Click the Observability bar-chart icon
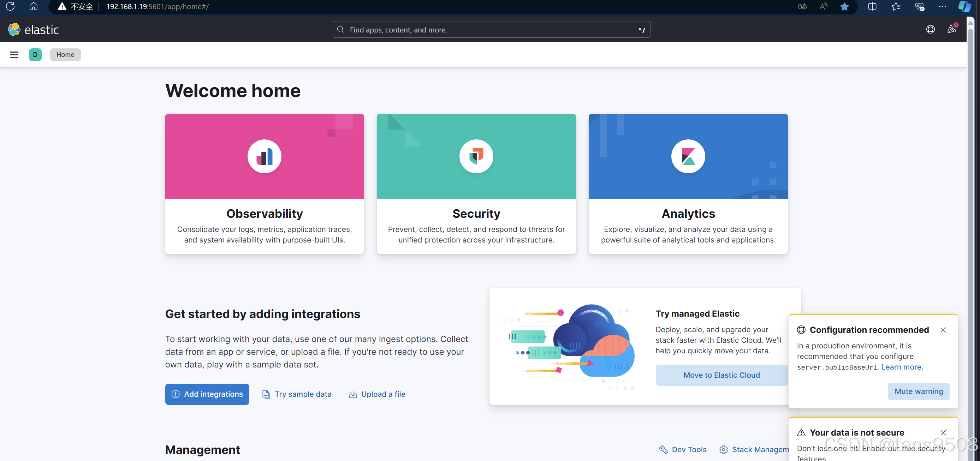The height and width of the screenshot is (461, 980). pos(265,156)
